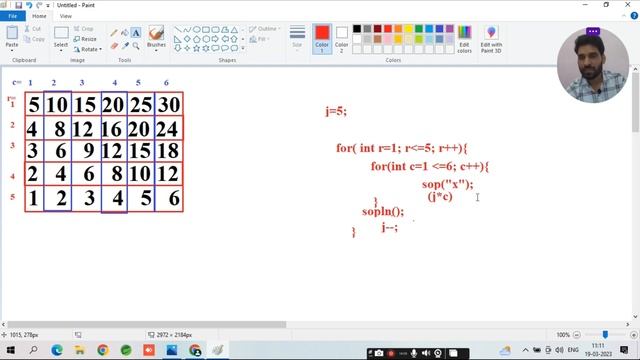Screen dimensions: 640x360
Task: Click the vertical scrollbar thumb
Action: pos(636,103)
